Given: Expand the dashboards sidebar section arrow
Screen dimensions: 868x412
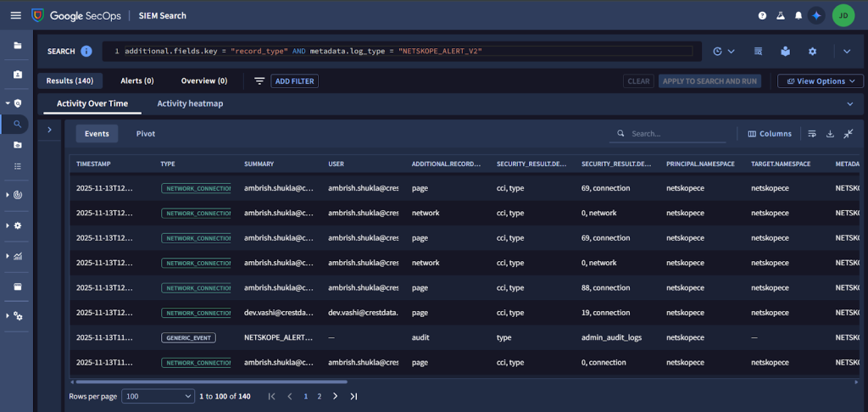Looking at the screenshot, I should tap(7, 256).
